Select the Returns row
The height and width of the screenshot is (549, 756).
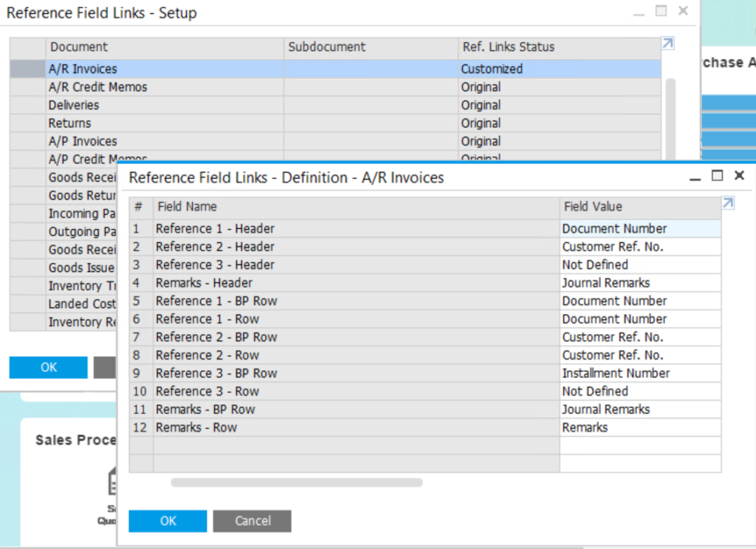(148, 123)
